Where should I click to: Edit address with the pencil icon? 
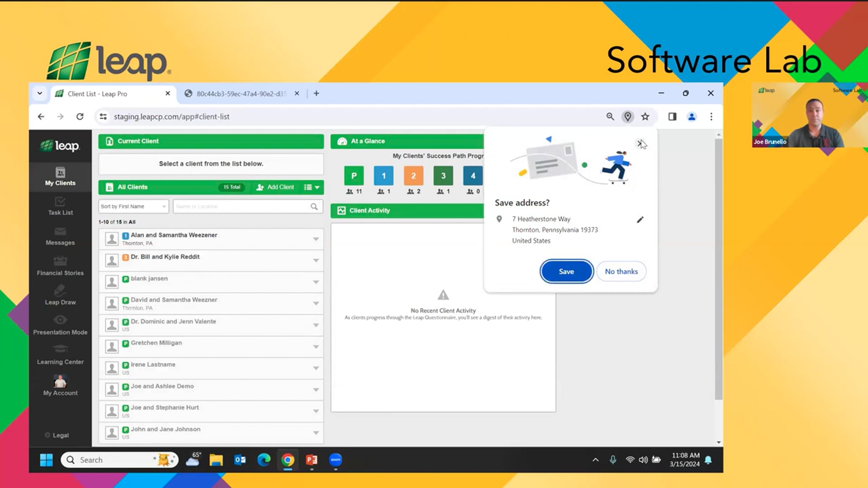click(x=640, y=220)
